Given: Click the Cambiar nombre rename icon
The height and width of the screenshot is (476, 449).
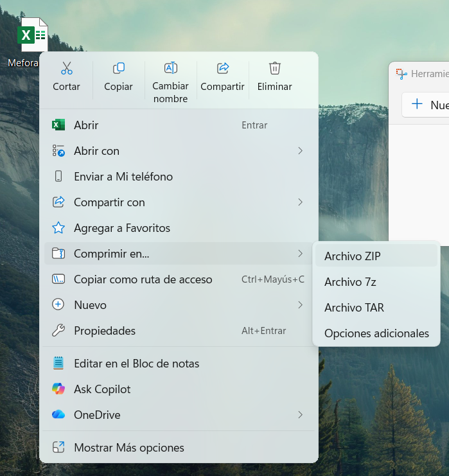Looking at the screenshot, I should (170, 69).
